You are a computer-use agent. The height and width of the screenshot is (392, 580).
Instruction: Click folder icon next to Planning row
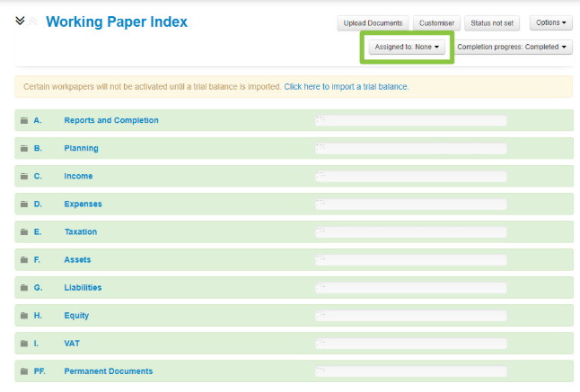[23, 148]
